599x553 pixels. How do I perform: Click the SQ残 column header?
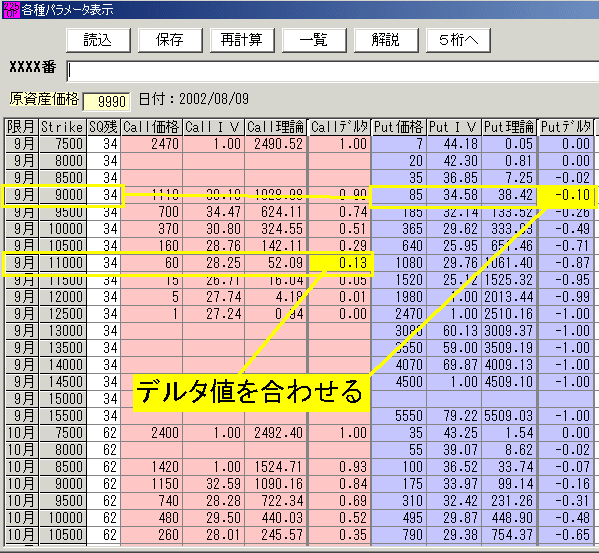click(x=103, y=127)
